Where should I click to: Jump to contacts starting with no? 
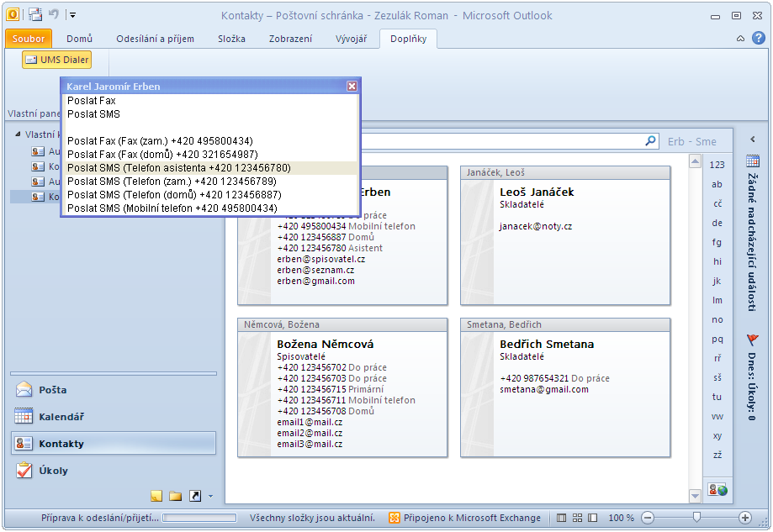(717, 319)
